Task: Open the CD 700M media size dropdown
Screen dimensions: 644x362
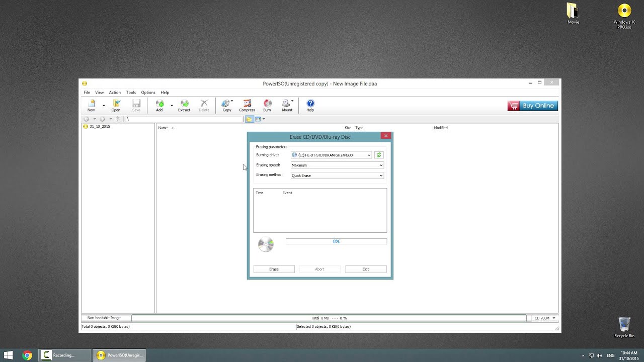Action: coord(545,318)
